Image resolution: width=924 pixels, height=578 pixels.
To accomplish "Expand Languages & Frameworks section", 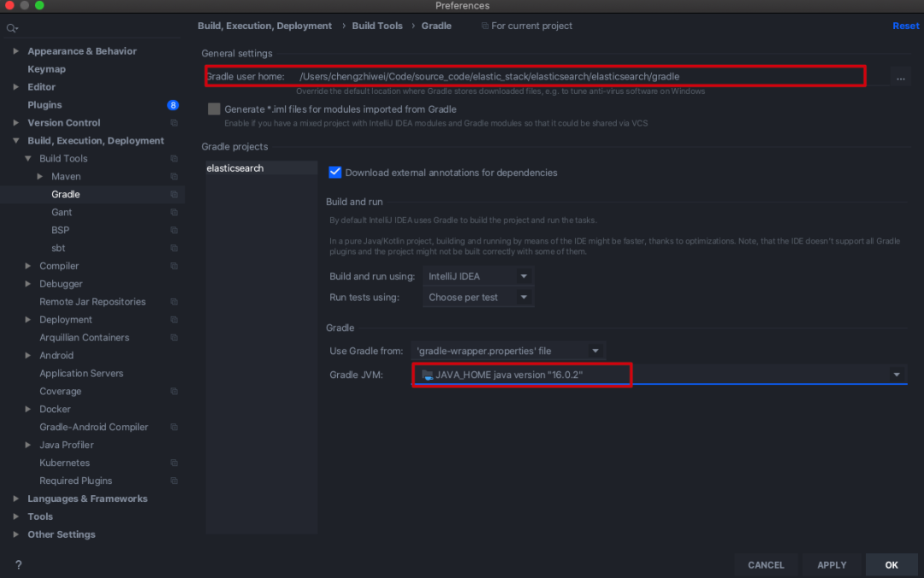I will coord(16,498).
